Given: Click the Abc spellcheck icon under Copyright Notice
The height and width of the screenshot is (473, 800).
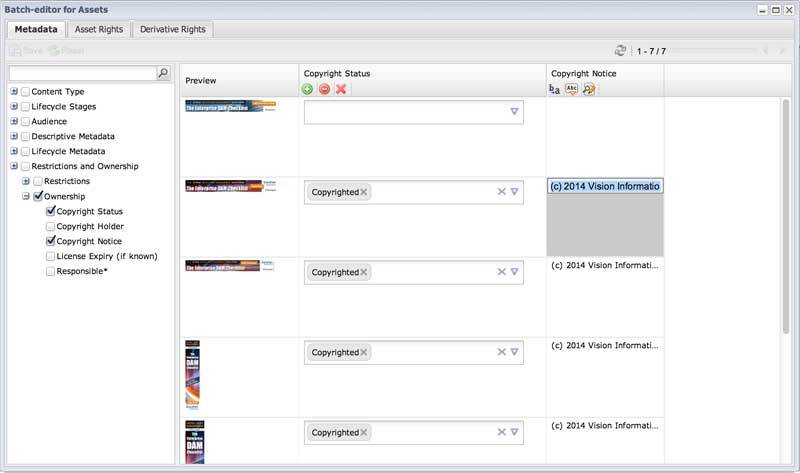Looking at the screenshot, I should point(571,89).
